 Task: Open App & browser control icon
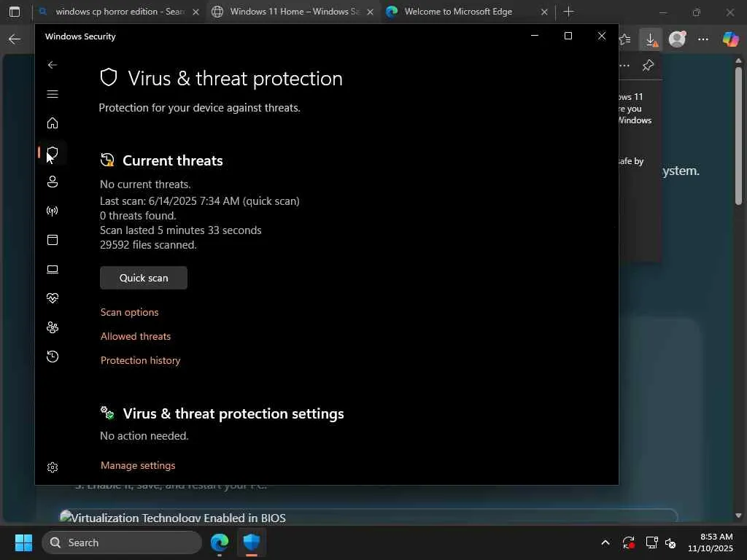(x=53, y=239)
